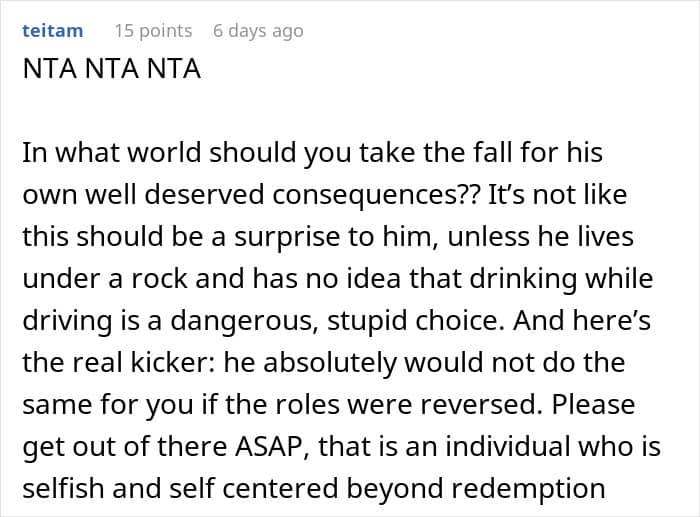Click the words get out of there
The image size is (700, 517).
(x=125, y=447)
